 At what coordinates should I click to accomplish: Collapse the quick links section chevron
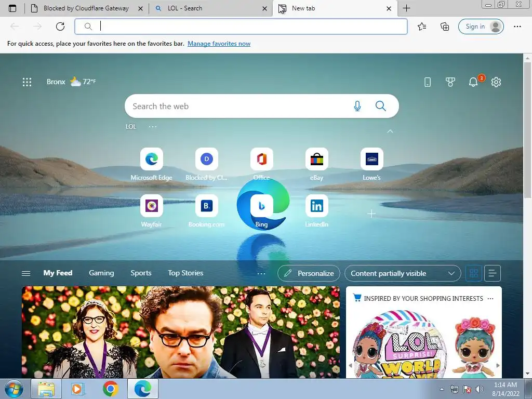390,131
